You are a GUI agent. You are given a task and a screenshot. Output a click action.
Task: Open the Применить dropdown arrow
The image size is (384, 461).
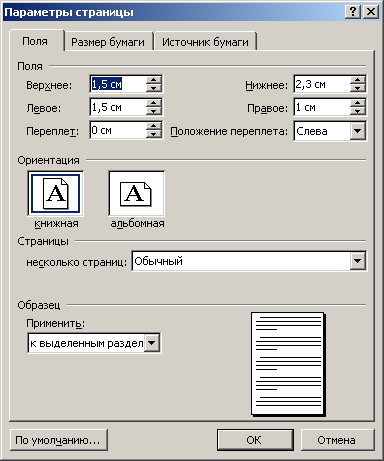[x=152, y=343]
